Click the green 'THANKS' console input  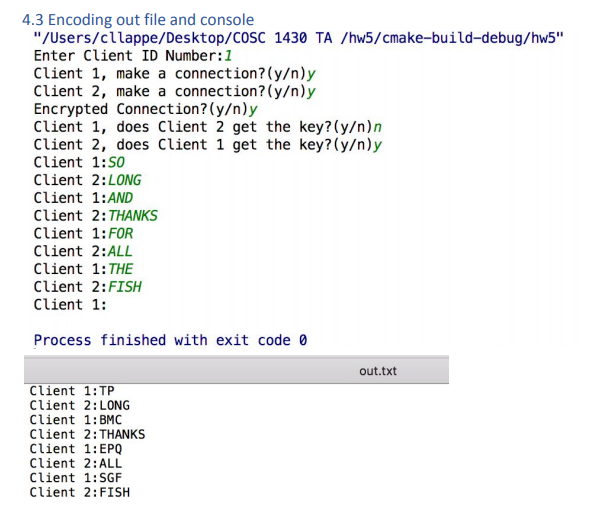pos(133,216)
